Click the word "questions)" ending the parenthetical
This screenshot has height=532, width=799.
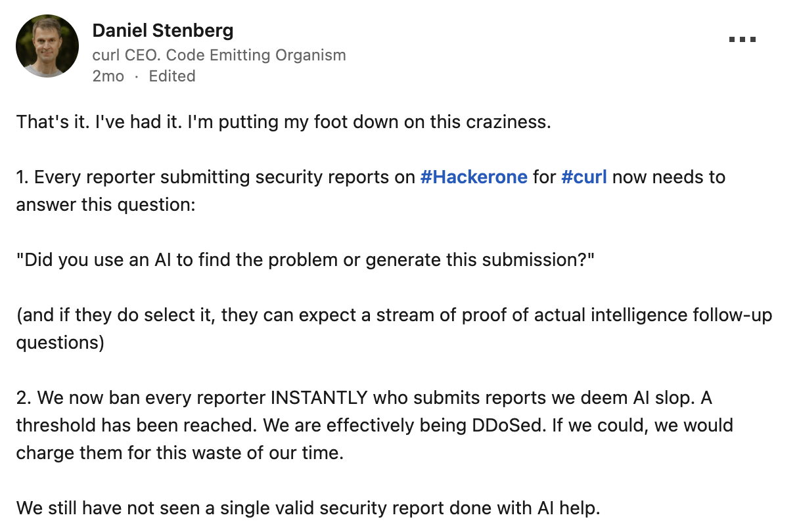pos(60,342)
